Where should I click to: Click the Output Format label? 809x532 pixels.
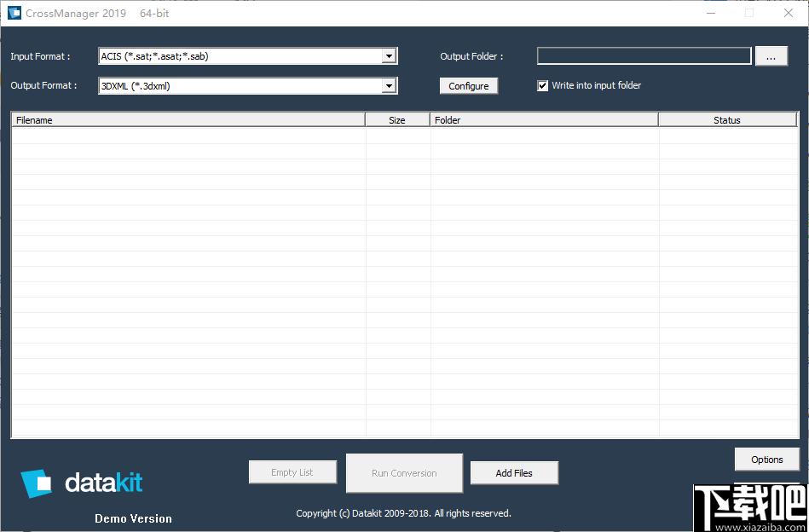coord(43,85)
